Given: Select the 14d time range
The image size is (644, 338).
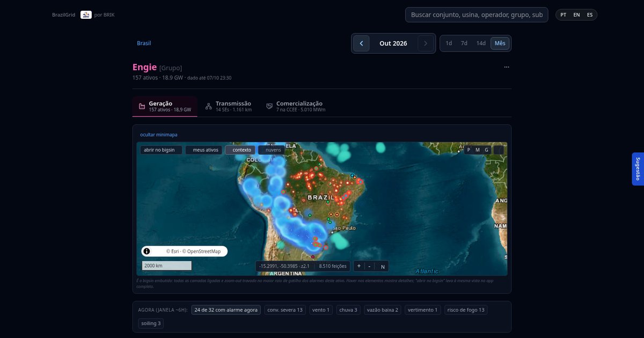Looking at the screenshot, I should point(481,43).
